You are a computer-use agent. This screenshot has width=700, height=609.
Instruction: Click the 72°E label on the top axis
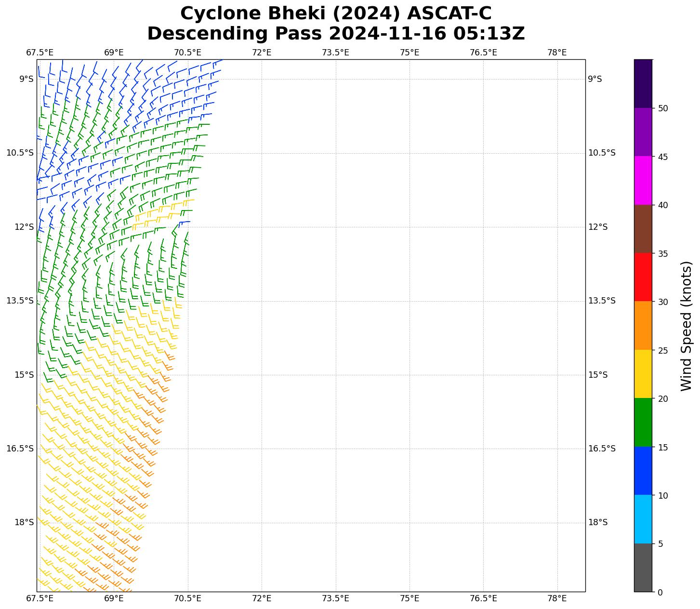(x=262, y=52)
